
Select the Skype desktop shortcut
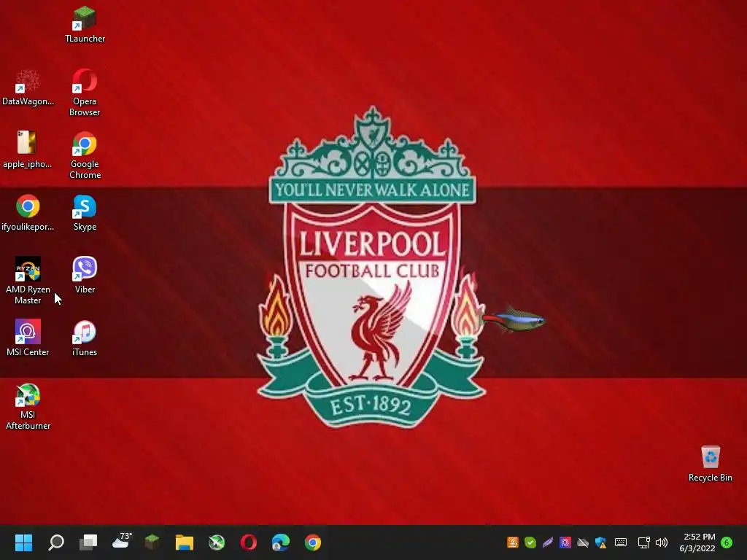pyautogui.click(x=85, y=213)
